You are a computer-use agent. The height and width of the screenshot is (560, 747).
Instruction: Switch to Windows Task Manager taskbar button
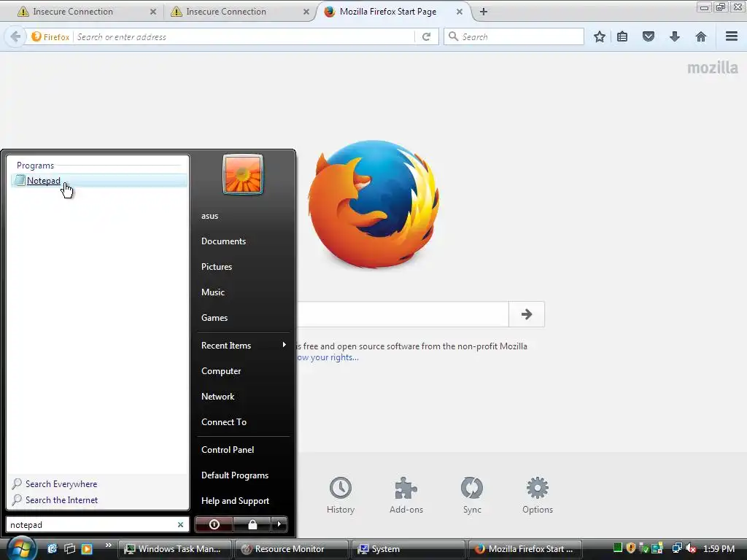175,549
